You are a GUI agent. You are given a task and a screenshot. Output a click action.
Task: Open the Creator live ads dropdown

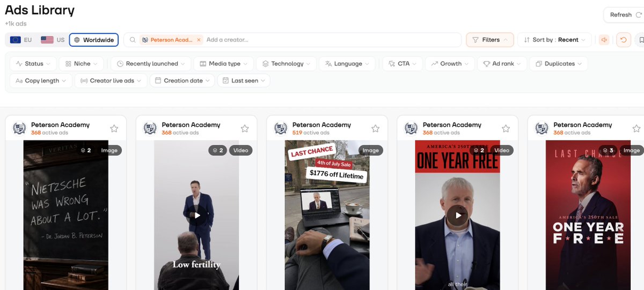coord(111,80)
